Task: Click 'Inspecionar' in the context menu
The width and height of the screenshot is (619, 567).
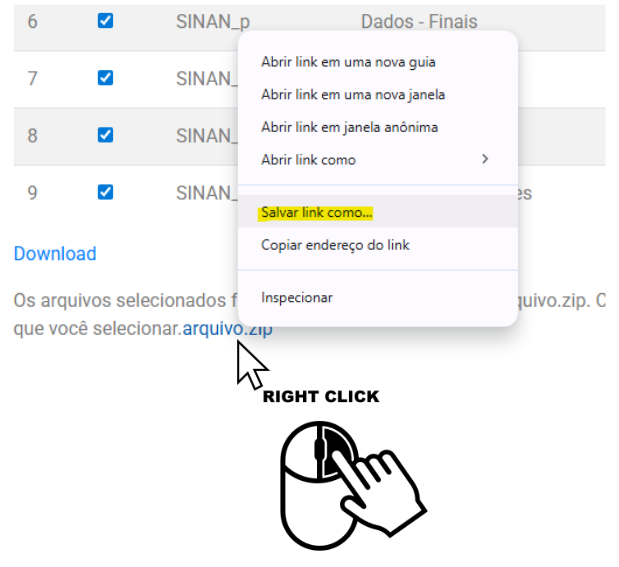Action: coord(378,297)
